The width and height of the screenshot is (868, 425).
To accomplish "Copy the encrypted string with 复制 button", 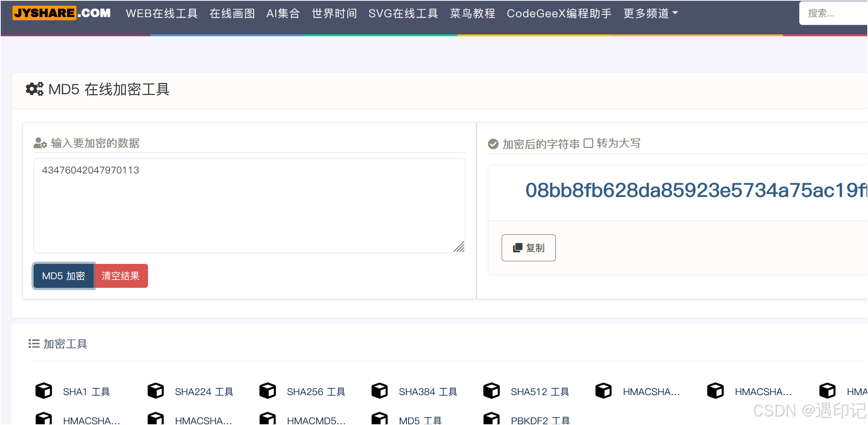I will (528, 247).
